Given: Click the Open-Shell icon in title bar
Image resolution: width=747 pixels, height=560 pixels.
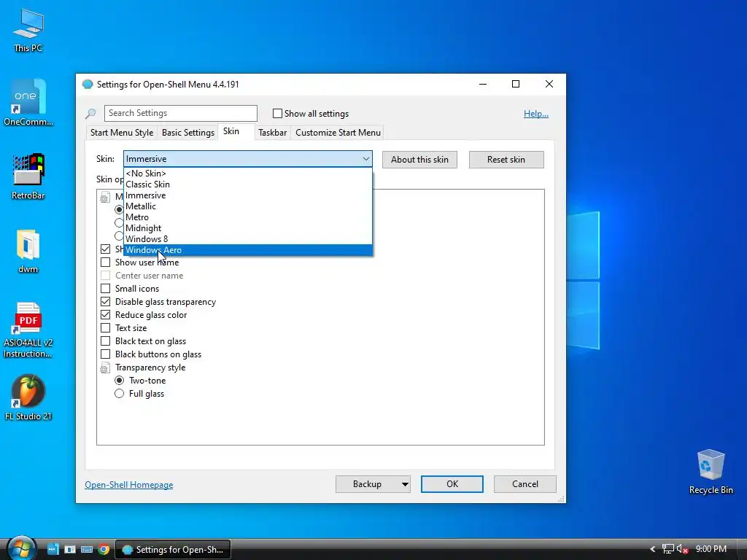Looking at the screenshot, I should tap(88, 85).
